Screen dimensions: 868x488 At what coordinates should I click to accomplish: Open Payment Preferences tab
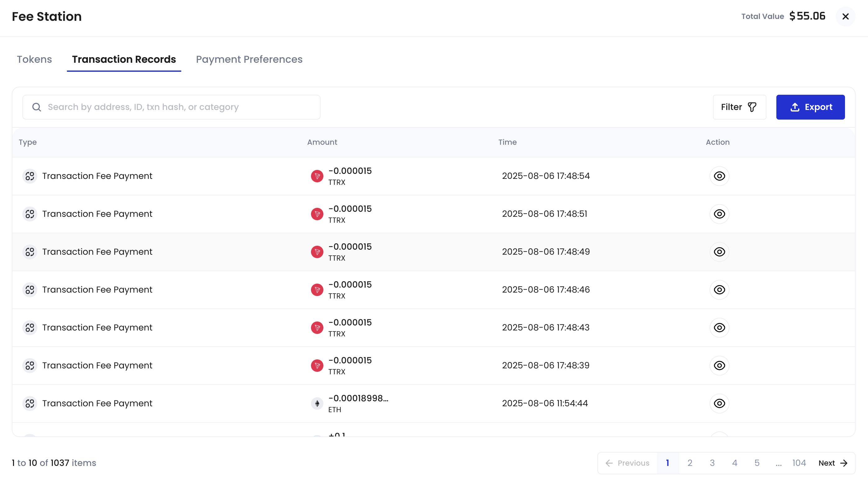[249, 59]
